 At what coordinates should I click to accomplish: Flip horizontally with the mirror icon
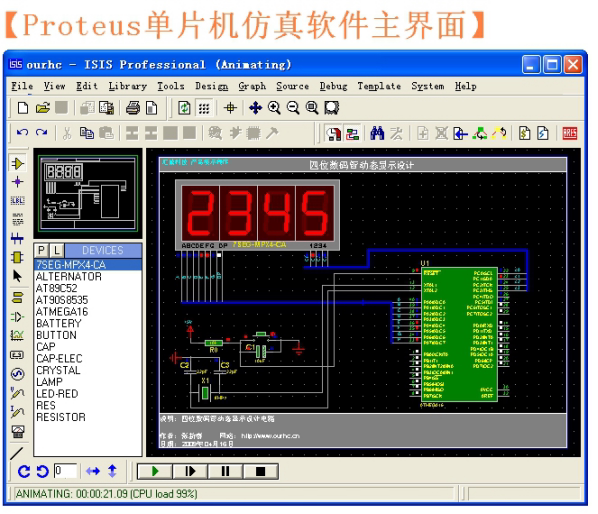point(93,472)
